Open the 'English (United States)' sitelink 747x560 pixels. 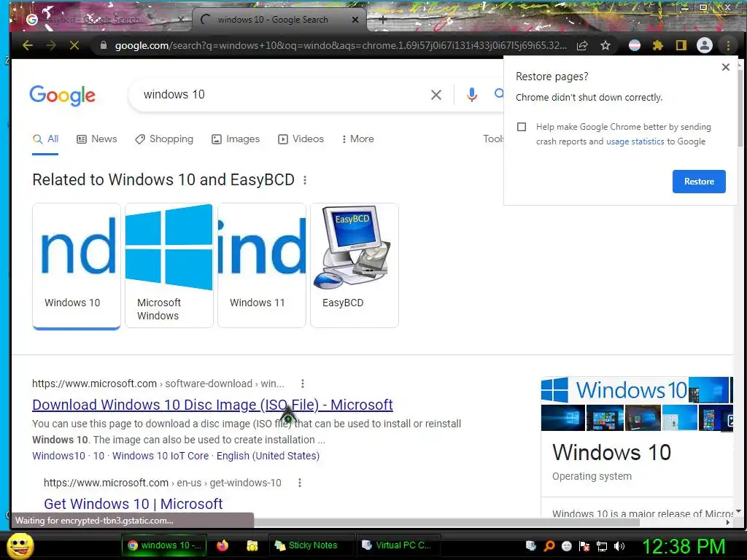(x=268, y=456)
